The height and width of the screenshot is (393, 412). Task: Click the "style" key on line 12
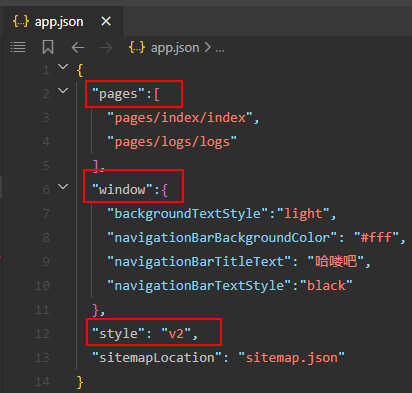coord(118,334)
